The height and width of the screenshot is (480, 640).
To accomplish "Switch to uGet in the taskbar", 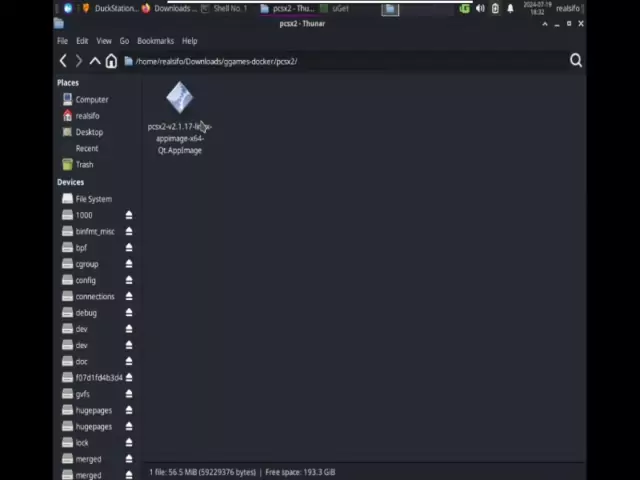I will pos(340,9).
